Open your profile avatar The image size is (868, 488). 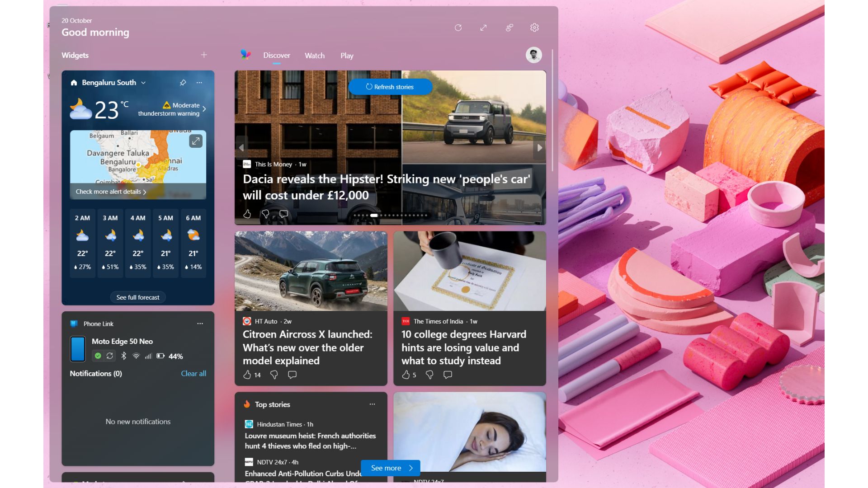[x=533, y=55]
